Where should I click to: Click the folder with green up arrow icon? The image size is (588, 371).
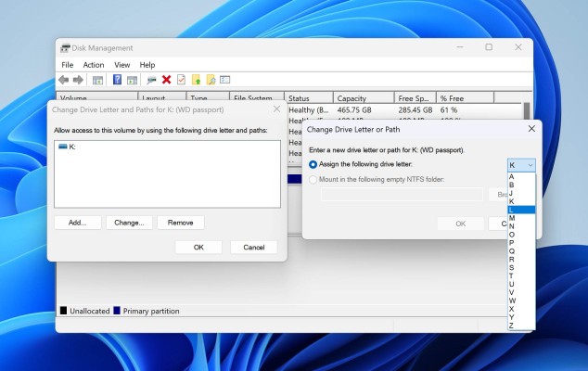click(x=196, y=80)
